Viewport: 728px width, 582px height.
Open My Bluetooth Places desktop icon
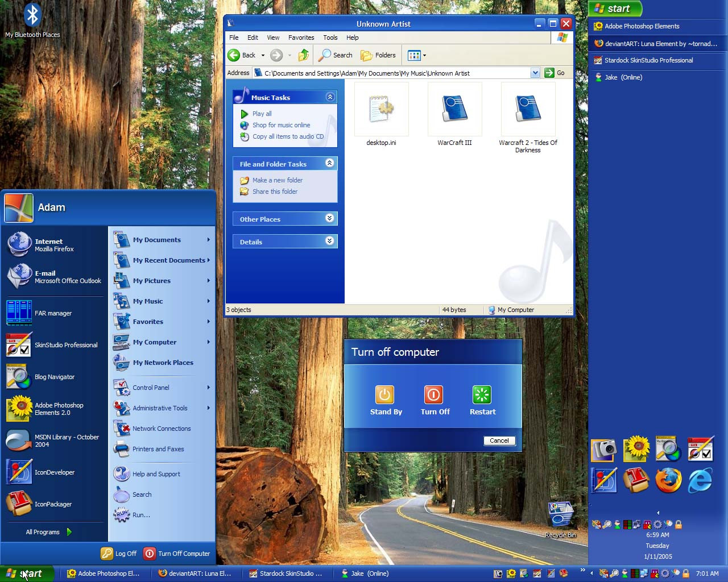32,21
